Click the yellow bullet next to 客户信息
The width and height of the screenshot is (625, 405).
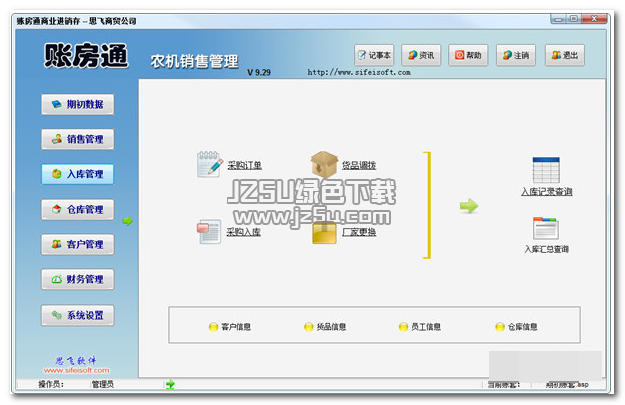(x=213, y=327)
